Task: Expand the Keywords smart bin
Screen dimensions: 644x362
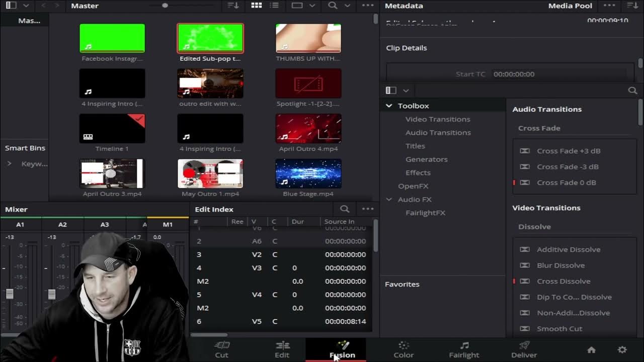Action: point(9,163)
